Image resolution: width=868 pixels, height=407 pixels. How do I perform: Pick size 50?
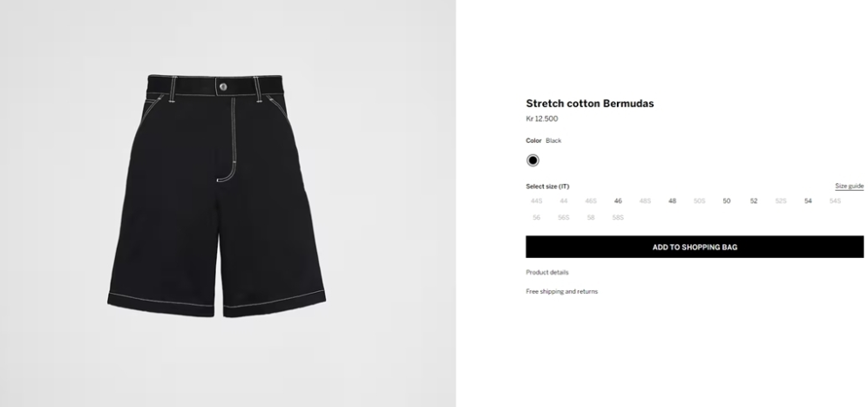coord(726,201)
